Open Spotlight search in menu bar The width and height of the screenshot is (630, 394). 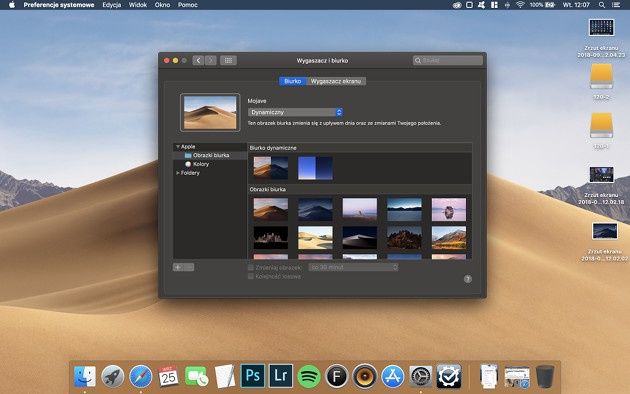[601, 5]
